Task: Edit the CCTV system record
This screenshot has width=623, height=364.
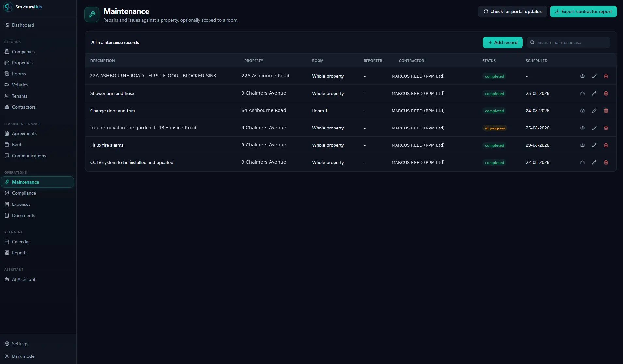Action: point(594,162)
